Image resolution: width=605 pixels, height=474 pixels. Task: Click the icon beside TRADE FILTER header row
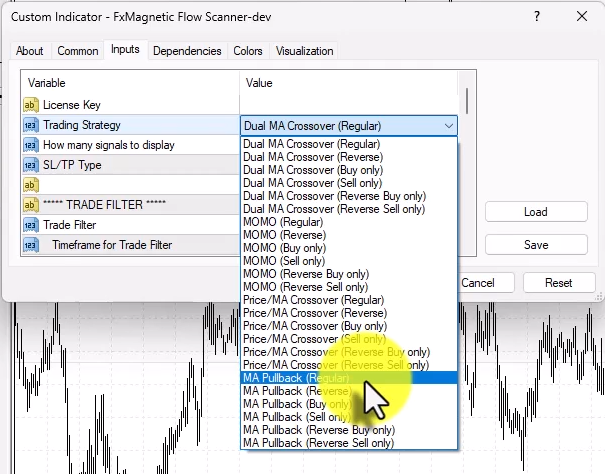pos(30,205)
